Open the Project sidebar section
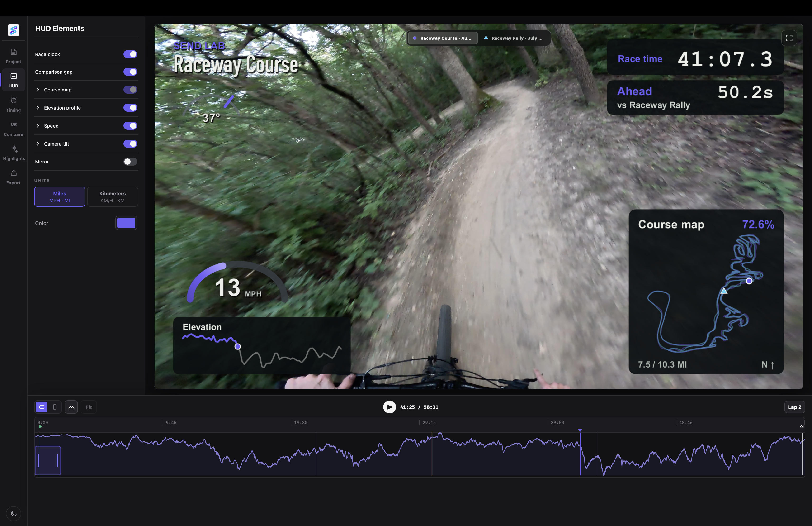This screenshot has height=526, width=812. click(x=13, y=56)
